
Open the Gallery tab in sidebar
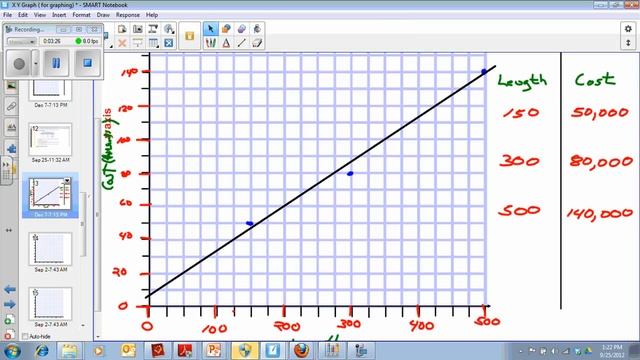tap(11, 86)
